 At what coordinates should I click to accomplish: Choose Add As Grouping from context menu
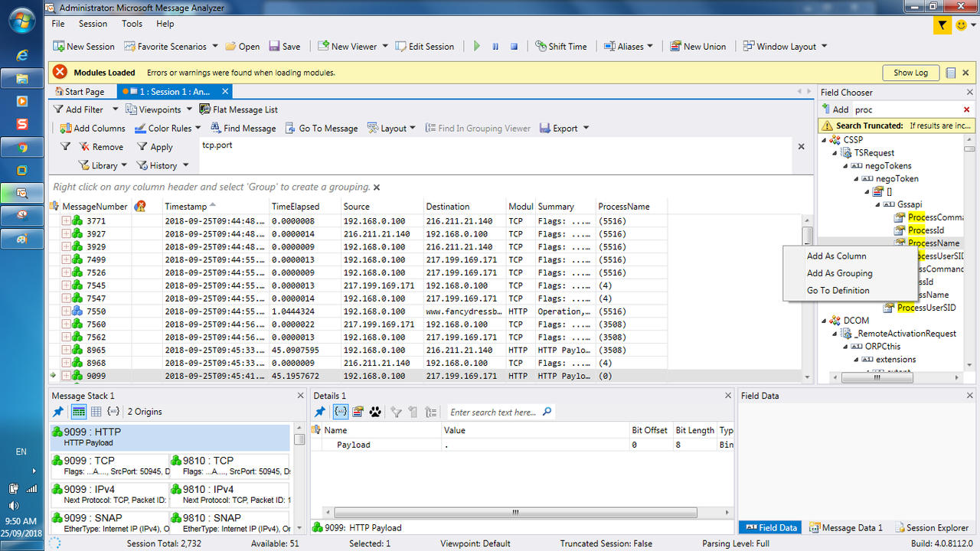click(x=840, y=273)
